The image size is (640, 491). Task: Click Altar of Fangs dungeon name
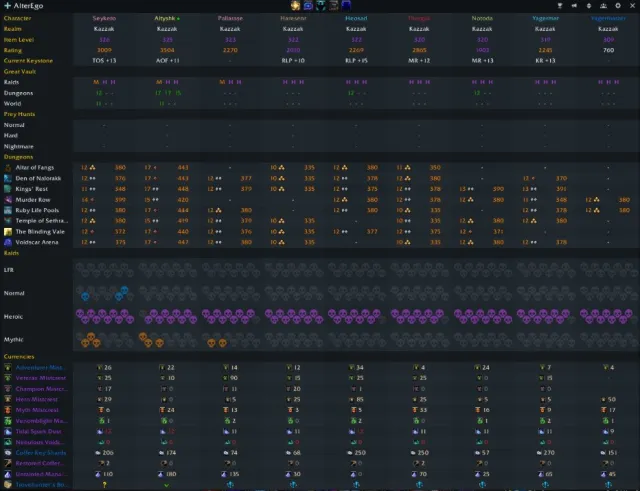coord(35,168)
